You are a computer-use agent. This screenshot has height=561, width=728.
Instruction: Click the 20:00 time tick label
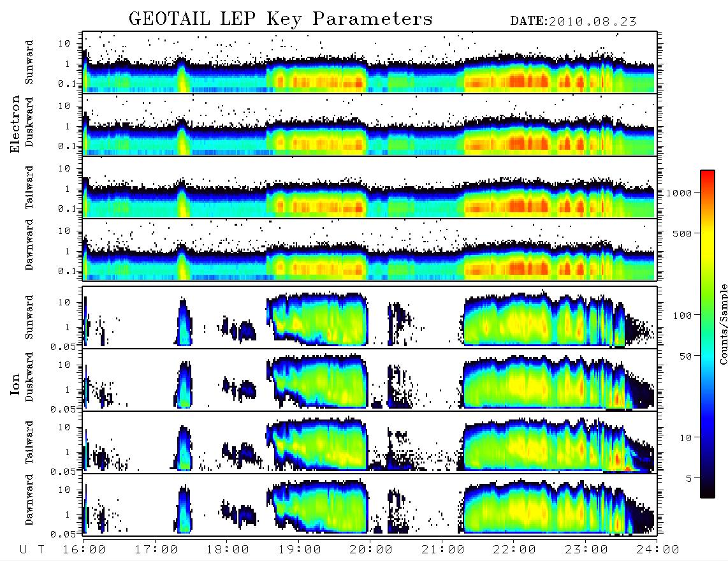coord(371,550)
